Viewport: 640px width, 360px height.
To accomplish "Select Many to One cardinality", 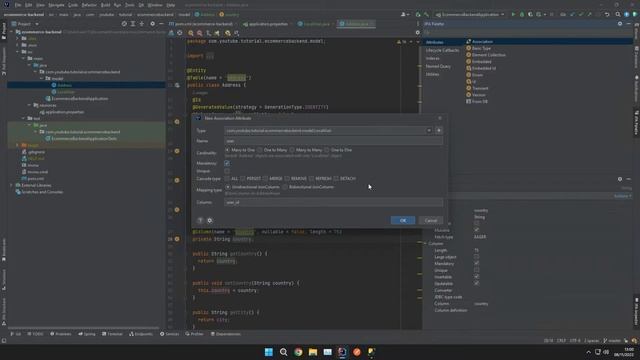I will [227, 150].
